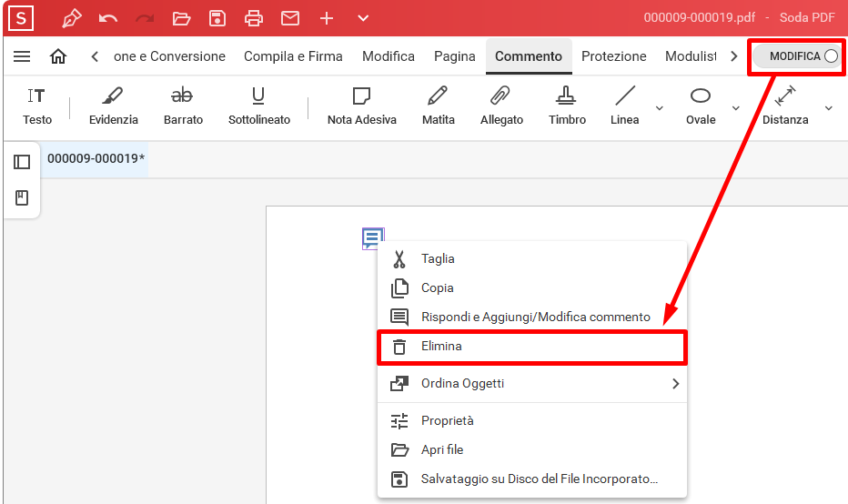Select the comment note on the page

[373, 238]
